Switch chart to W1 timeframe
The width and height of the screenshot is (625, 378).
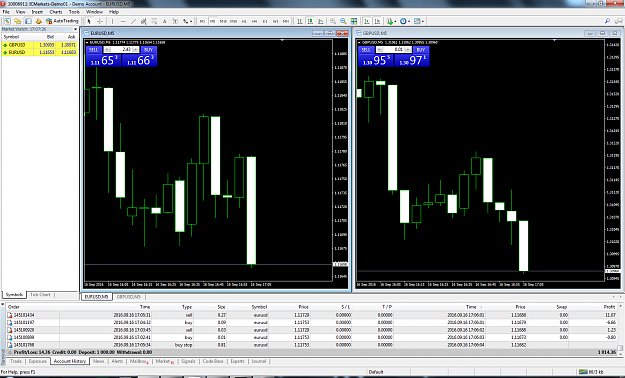pyautogui.click(x=275, y=21)
